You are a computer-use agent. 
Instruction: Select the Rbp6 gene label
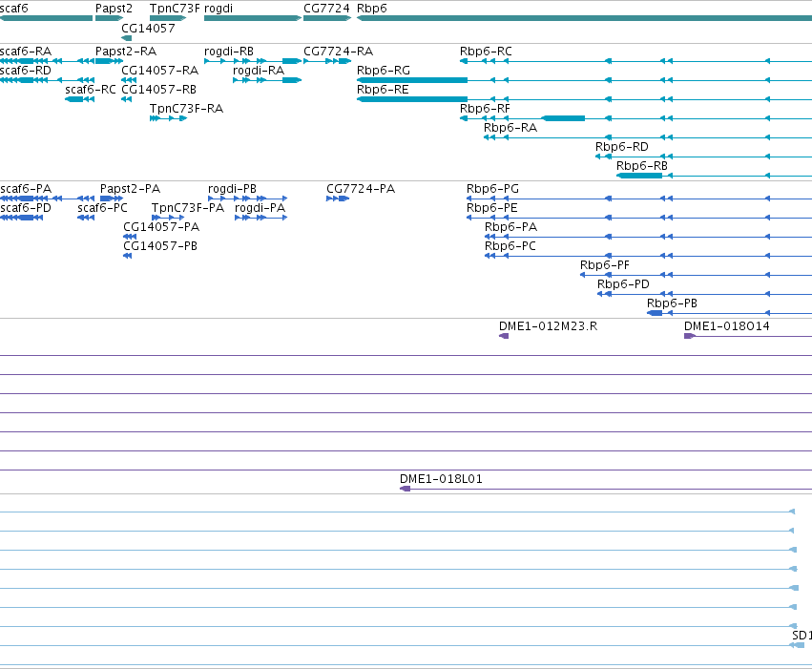pos(372,9)
